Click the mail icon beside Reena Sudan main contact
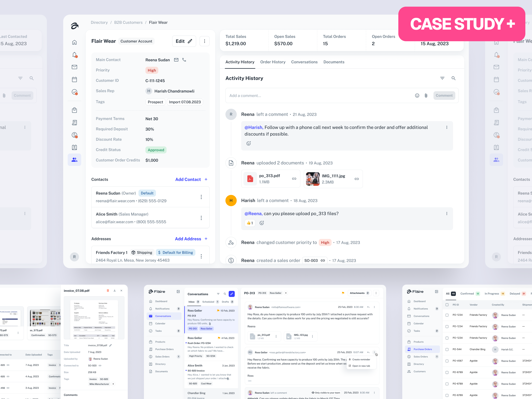 pos(176,60)
